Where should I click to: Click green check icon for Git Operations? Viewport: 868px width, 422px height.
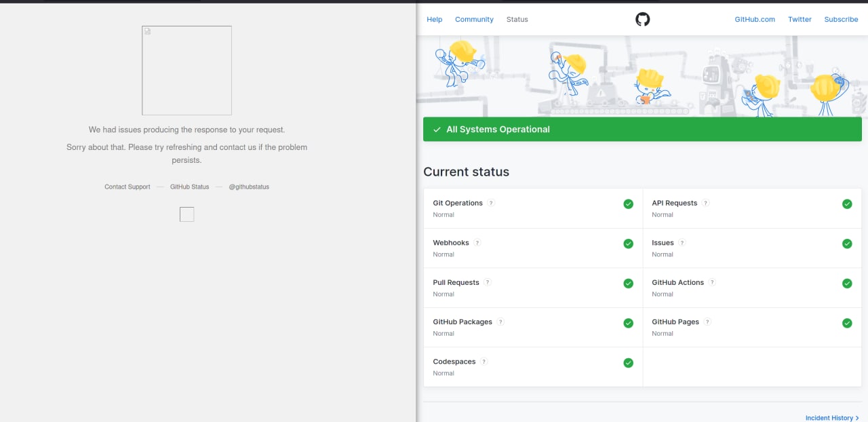tap(629, 204)
